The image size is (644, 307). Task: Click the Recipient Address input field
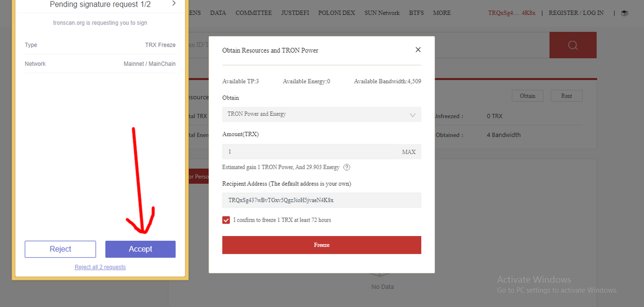pyautogui.click(x=321, y=200)
